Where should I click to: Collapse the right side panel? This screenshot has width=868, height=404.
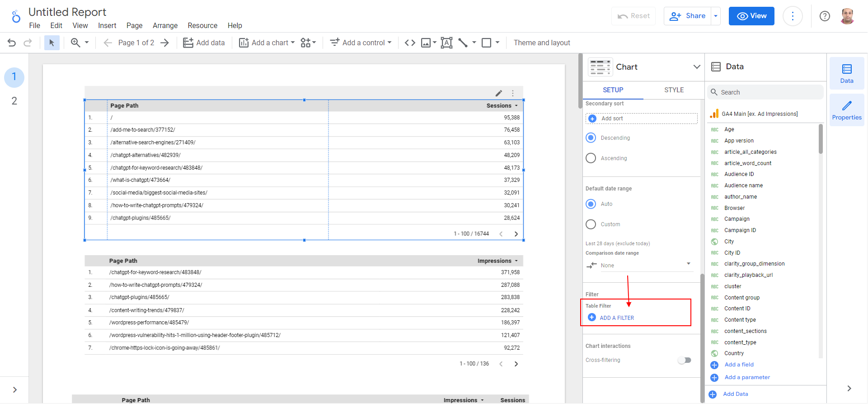(x=849, y=388)
